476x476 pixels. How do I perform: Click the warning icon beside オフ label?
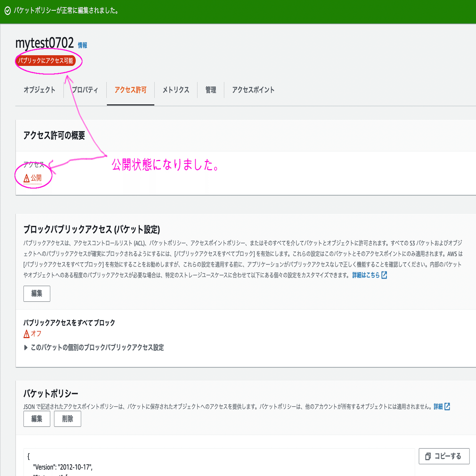26,334
